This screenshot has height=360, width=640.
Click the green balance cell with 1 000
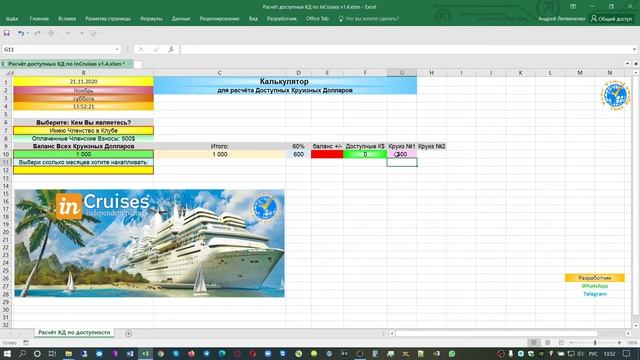point(83,154)
